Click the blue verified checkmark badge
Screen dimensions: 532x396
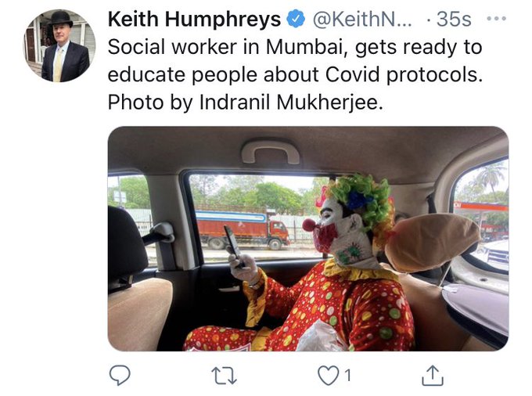coord(296,19)
